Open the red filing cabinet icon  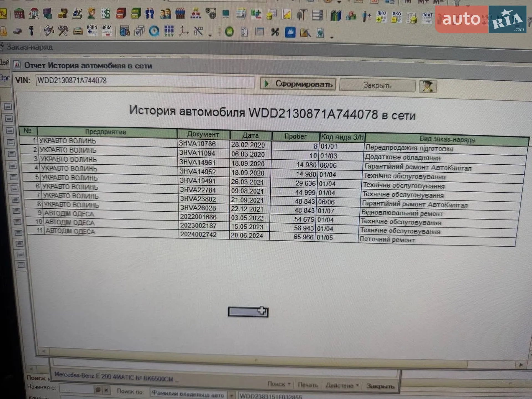121,13
